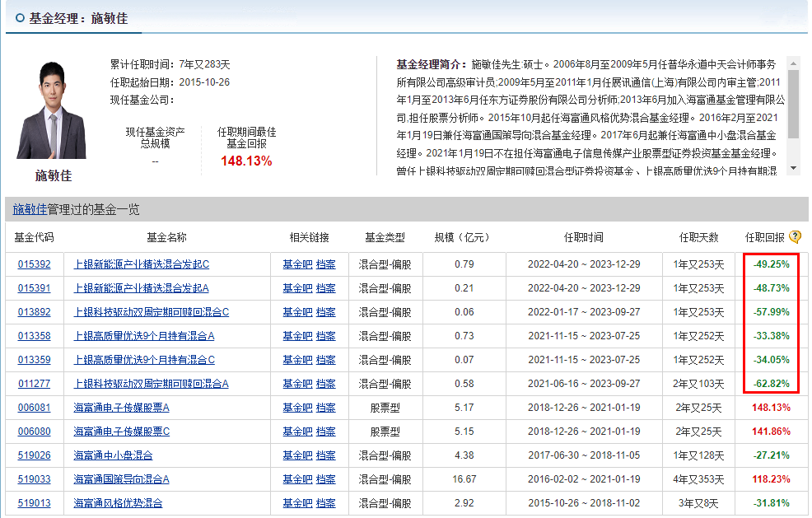Open 海富通风格优势混合 fund page
The height and width of the screenshot is (518, 812).
click(118, 502)
